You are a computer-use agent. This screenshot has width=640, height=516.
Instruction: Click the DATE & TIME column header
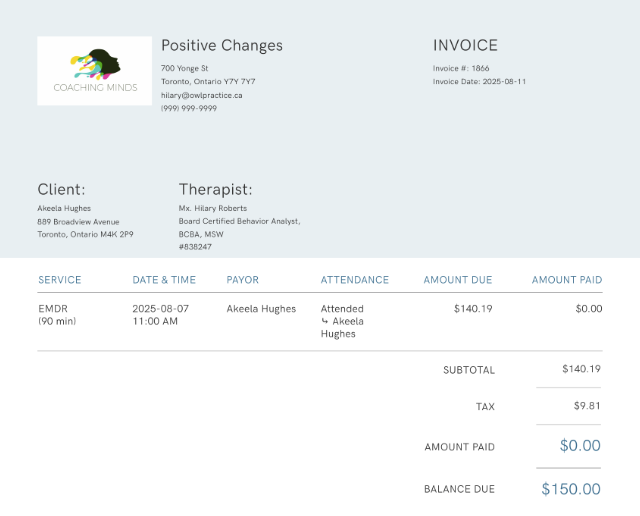pos(164,280)
